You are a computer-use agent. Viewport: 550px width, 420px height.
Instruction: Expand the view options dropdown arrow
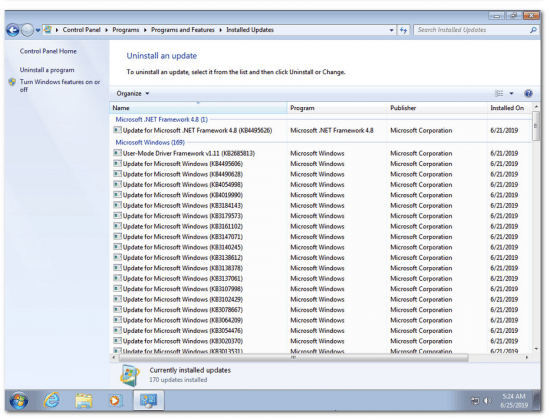511,93
